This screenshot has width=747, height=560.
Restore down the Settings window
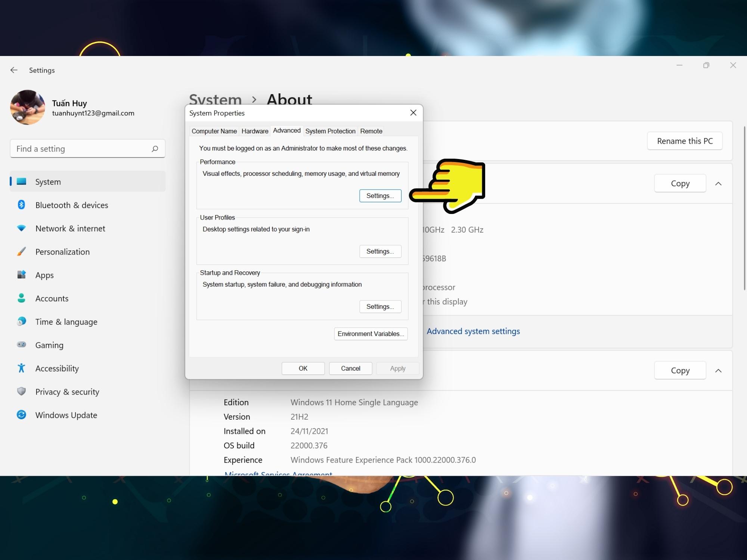coord(706,65)
